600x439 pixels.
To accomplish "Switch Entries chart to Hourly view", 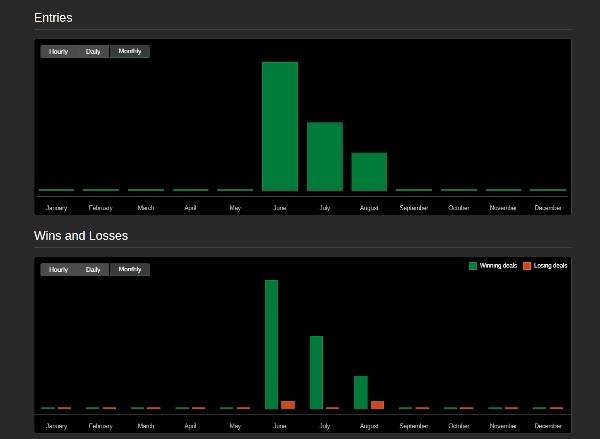I will 58,51.
